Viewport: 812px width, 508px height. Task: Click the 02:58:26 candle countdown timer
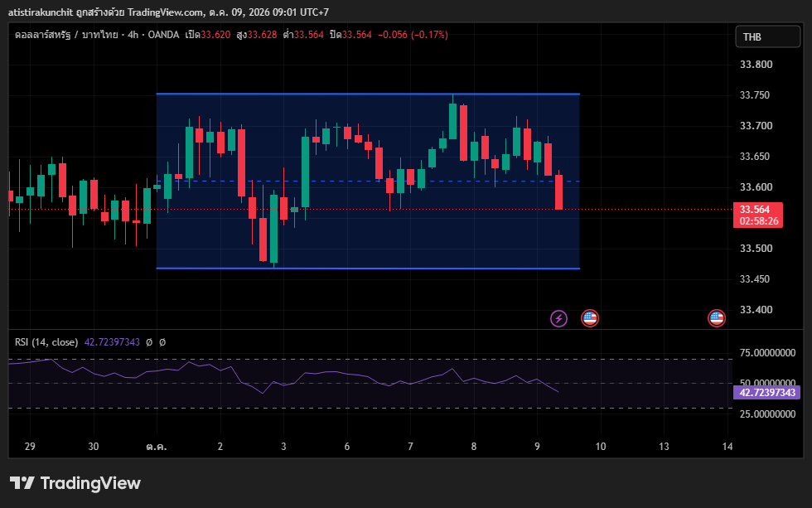coord(759,221)
